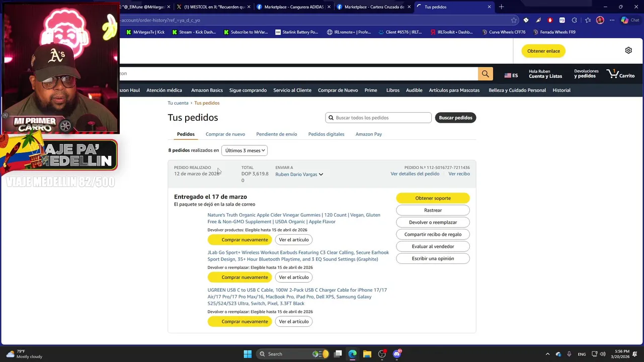Open Ver detalles del pedido link
The width and height of the screenshot is (644, 362).
tap(415, 174)
